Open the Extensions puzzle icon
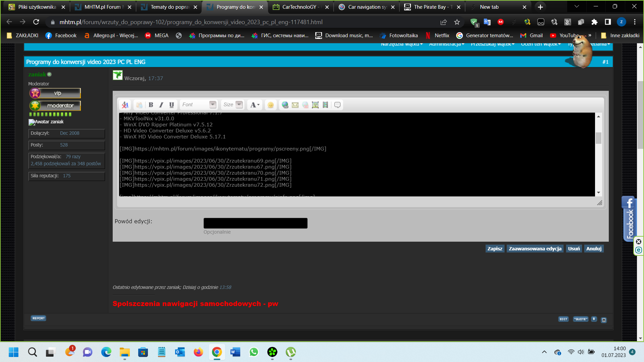The width and height of the screenshot is (644, 362). 594,22
